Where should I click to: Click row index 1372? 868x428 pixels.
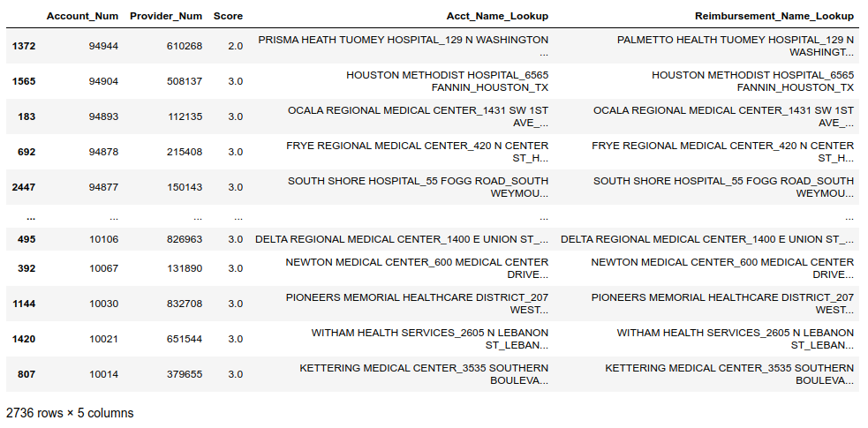23,46
